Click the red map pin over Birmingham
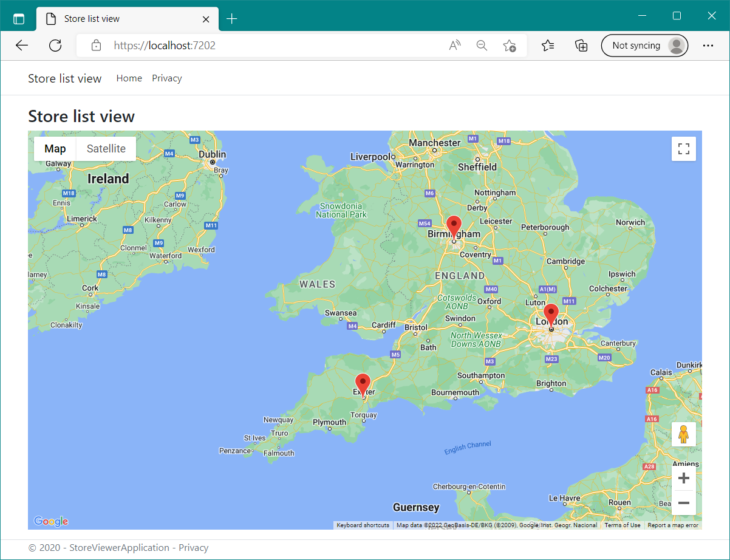730x560 pixels. click(454, 228)
